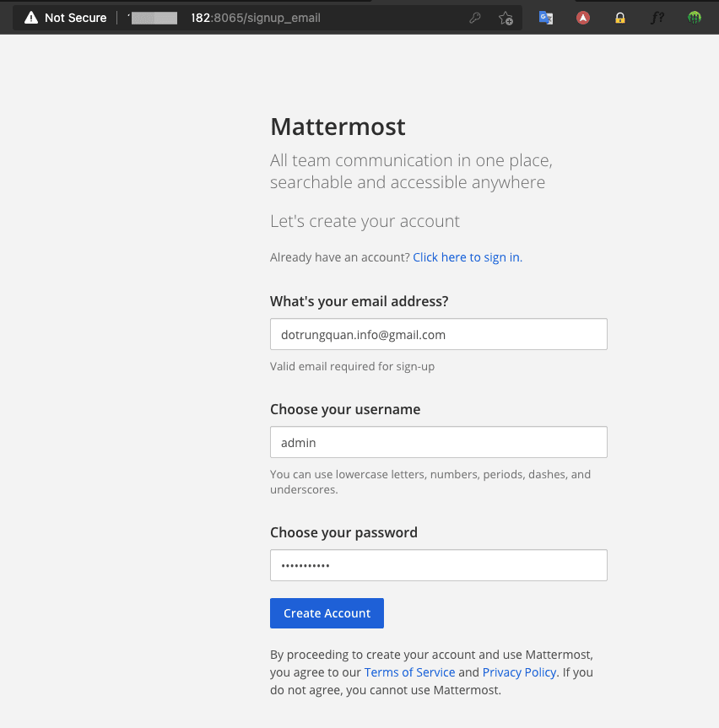Open the green round extension icon
Image resolution: width=719 pixels, height=728 pixels.
695,18
